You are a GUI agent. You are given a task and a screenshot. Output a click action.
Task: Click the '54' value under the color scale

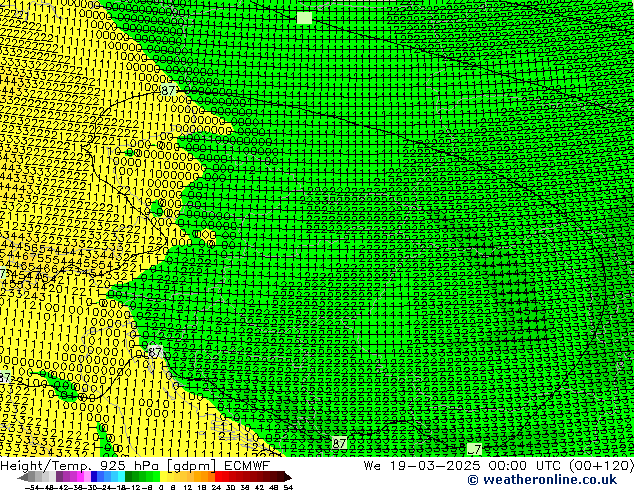288,487
